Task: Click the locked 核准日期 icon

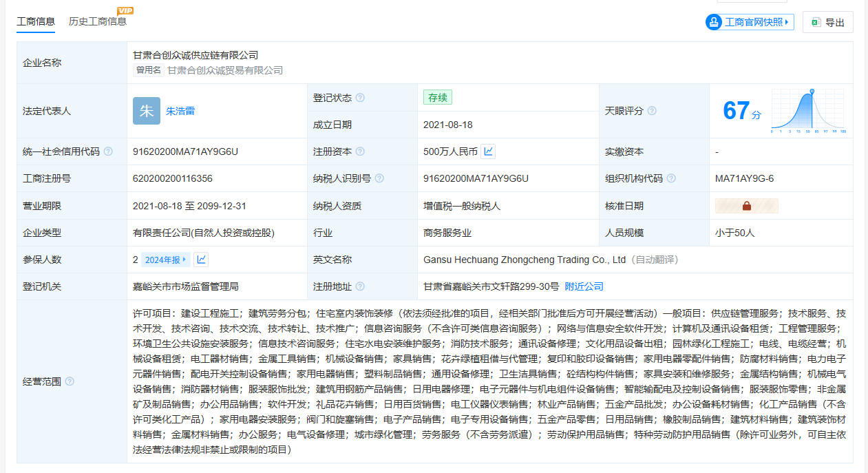Action: click(747, 206)
